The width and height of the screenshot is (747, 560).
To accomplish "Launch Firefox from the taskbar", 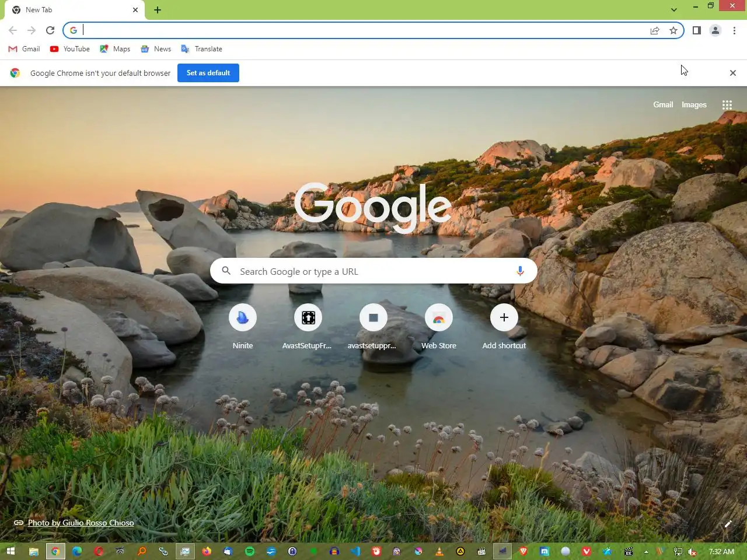I will (x=207, y=551).
